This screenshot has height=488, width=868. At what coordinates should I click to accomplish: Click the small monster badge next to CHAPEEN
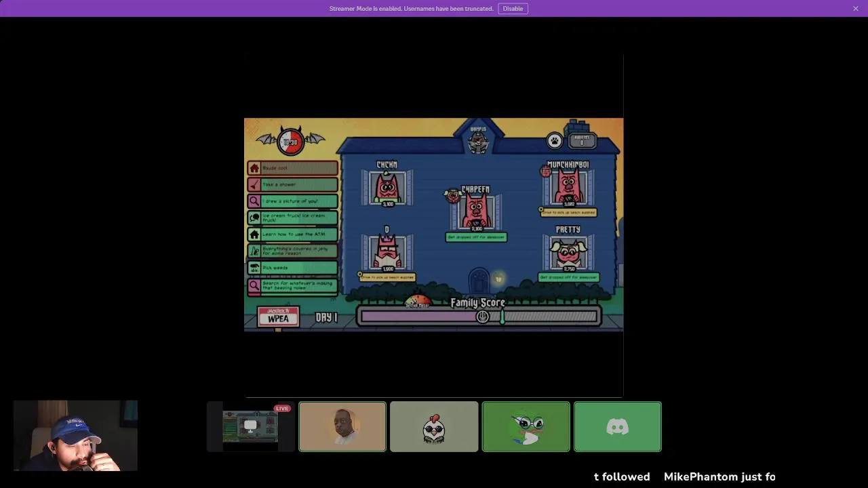(x=452, y=196)
